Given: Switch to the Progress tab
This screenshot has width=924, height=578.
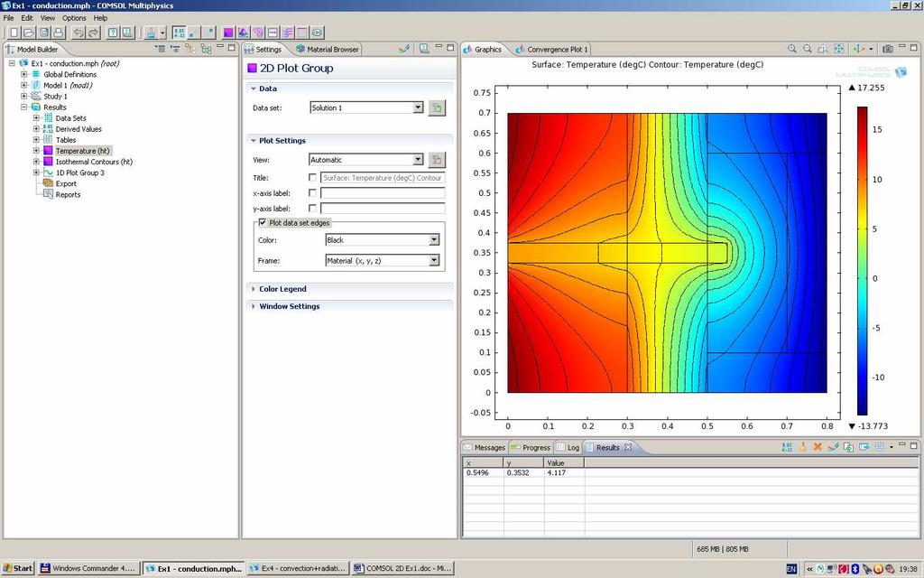Looking at the screenshot, I should pyautogui.click(x=531, y=448).
